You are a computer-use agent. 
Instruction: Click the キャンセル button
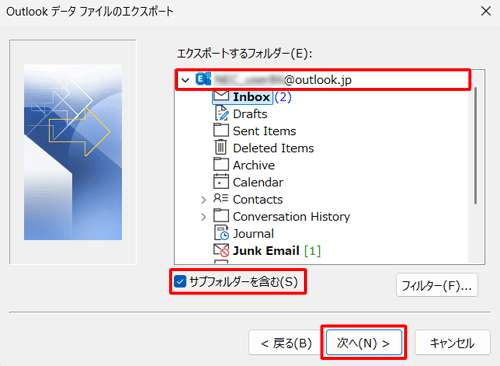pos(452,343)
